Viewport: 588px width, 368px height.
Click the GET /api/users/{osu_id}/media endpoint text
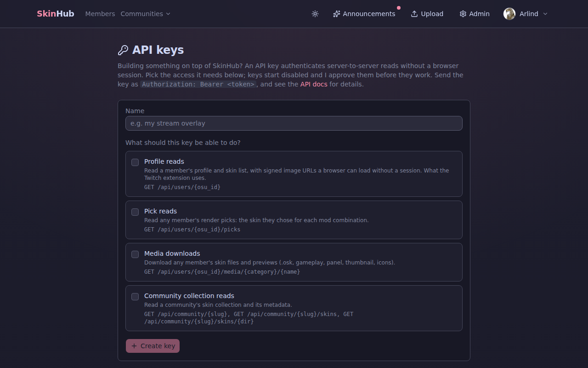[222, 272]
